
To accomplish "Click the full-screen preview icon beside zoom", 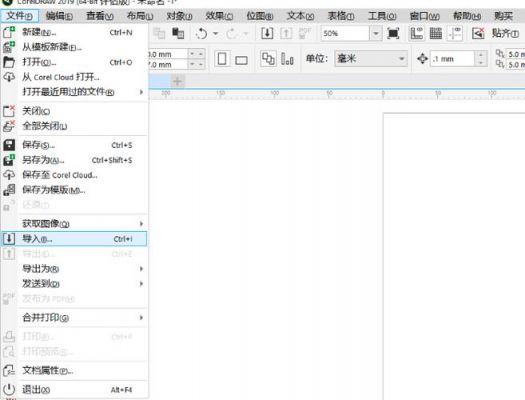I will (x=393, y=33).
